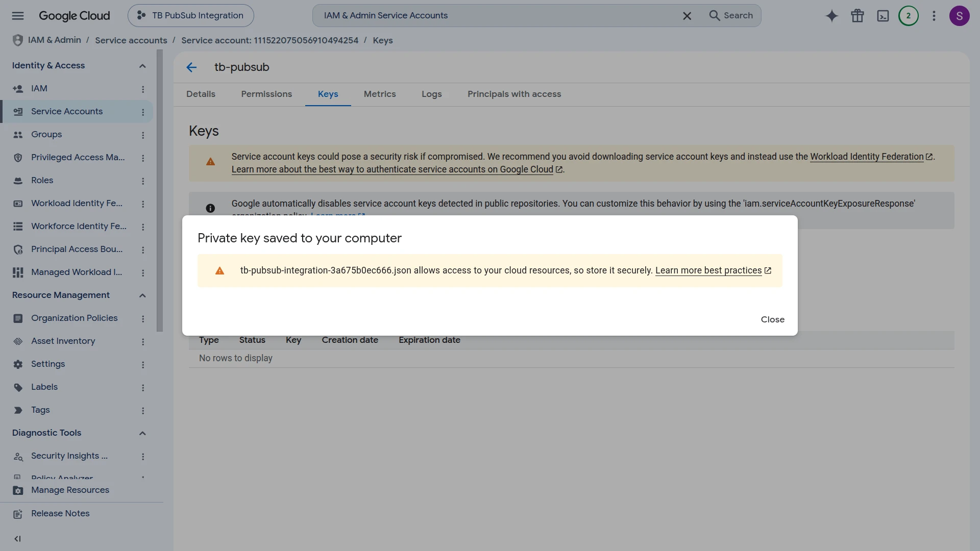Open the three-dot menu beside Tags
Image resolution: width=980 pixels, height=551 pixels.
click(143, 411)
